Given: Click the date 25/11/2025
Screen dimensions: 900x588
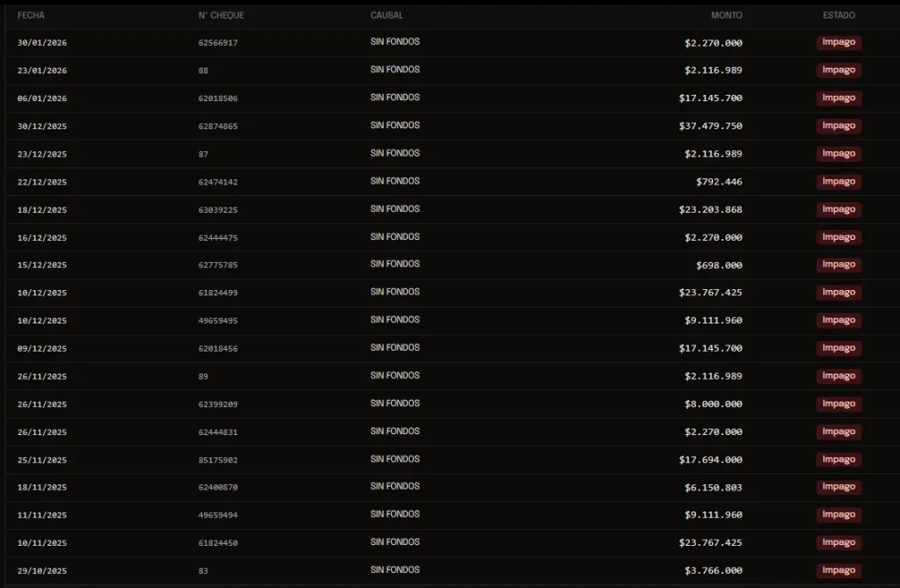Looking at the screenshot, I should (x=42, y=460).
